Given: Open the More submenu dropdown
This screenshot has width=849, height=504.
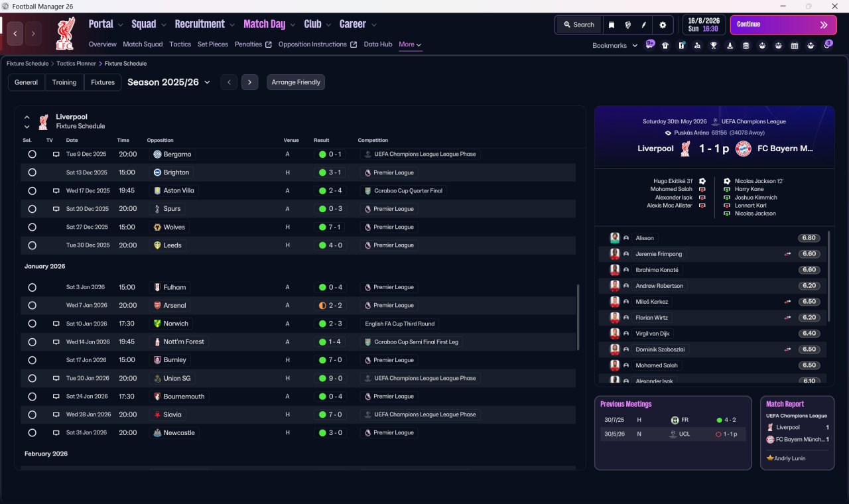Looking at the screenshot, I should [x=410, y=44].
